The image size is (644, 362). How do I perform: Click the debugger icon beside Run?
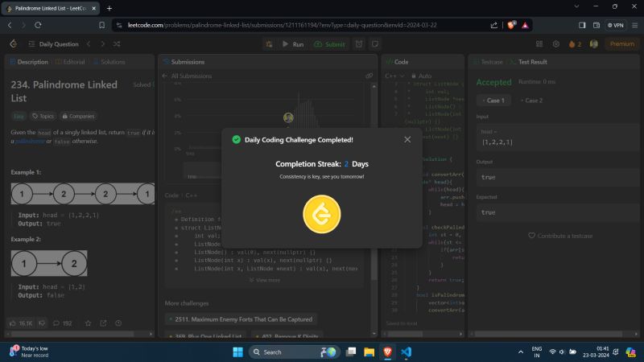pos(269,44)
